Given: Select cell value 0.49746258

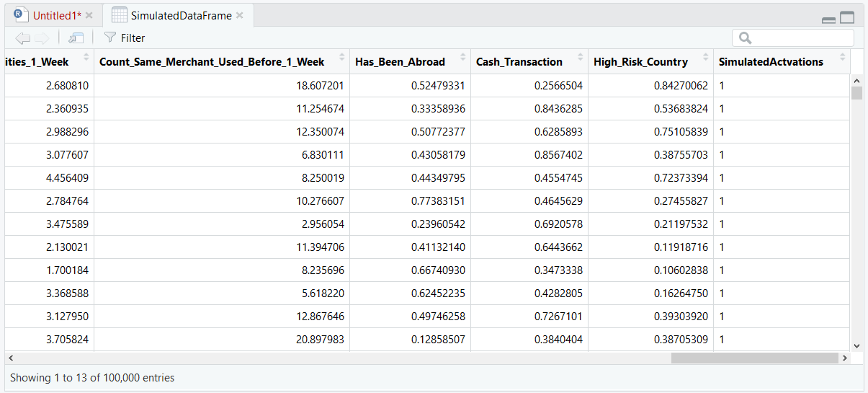Looking at the screenshot, I should pyautogui.click(x=438, y=317).
